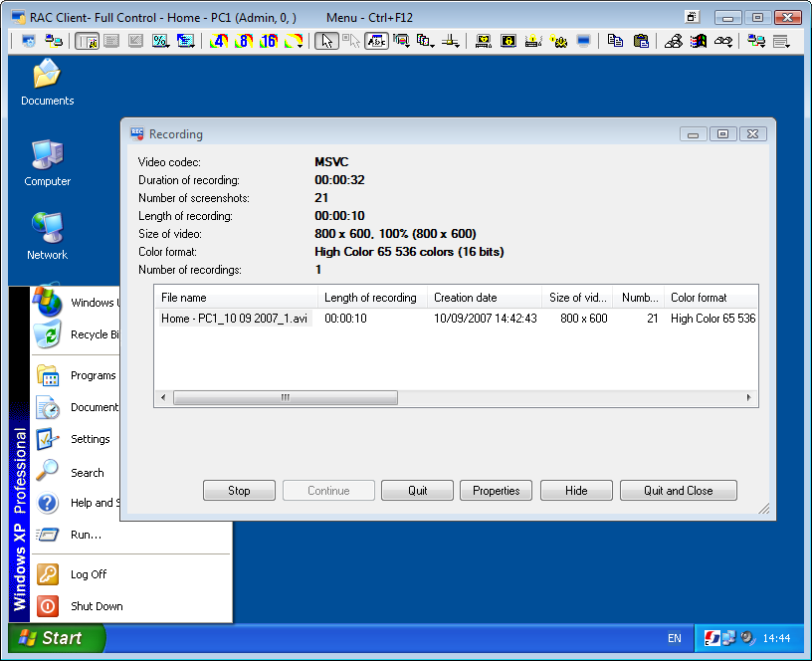This screenshot has width=812, height=661.
Task: Toggle the 4-color mode toolbar button
Action: (x=219, y=41)
